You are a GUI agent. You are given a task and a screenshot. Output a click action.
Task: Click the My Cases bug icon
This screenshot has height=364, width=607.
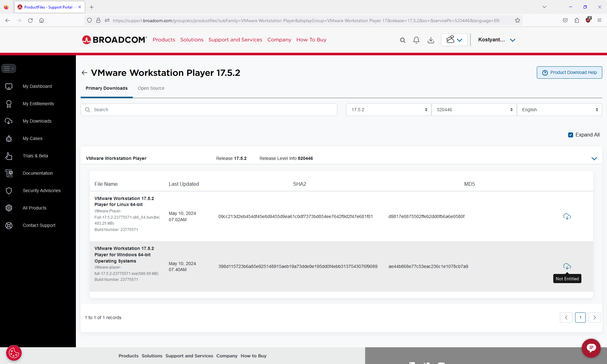click(x=9, y=139)
